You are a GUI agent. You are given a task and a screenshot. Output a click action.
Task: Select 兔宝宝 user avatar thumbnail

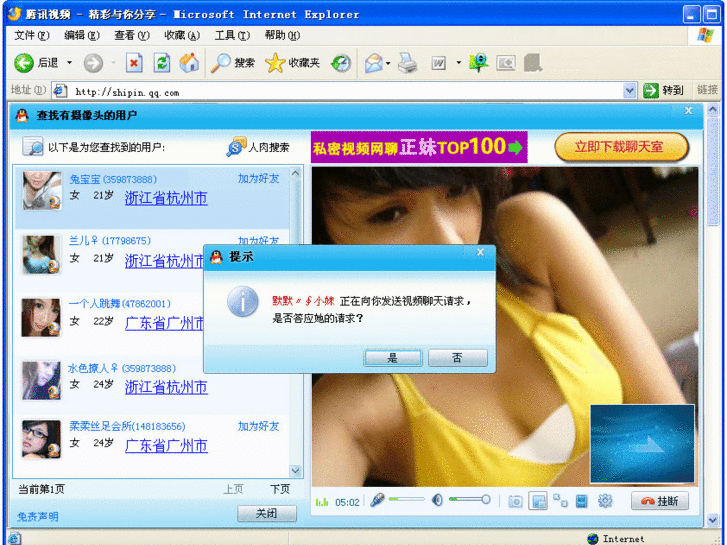coord(42,191)
